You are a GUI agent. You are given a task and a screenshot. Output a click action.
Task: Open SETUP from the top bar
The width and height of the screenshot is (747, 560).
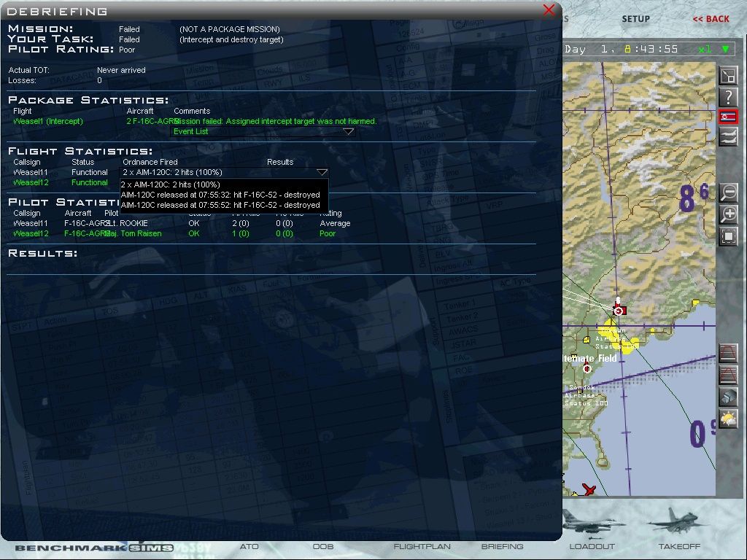point(636,19)
